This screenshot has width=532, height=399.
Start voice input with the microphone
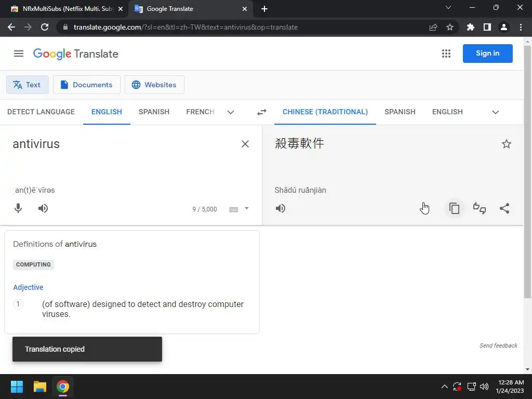[x=18, y=208]
